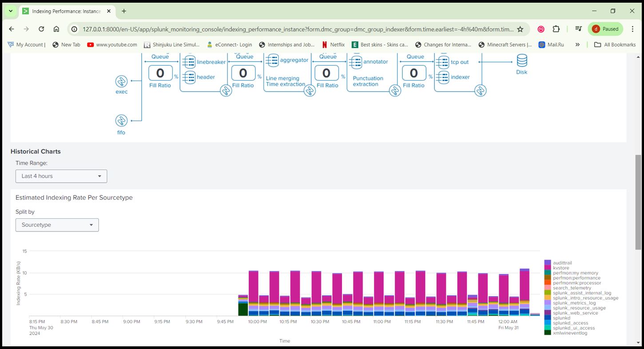Switch to Indexing Performance browser tab
The width and height of the screenshot is (644, 349).
66,11
